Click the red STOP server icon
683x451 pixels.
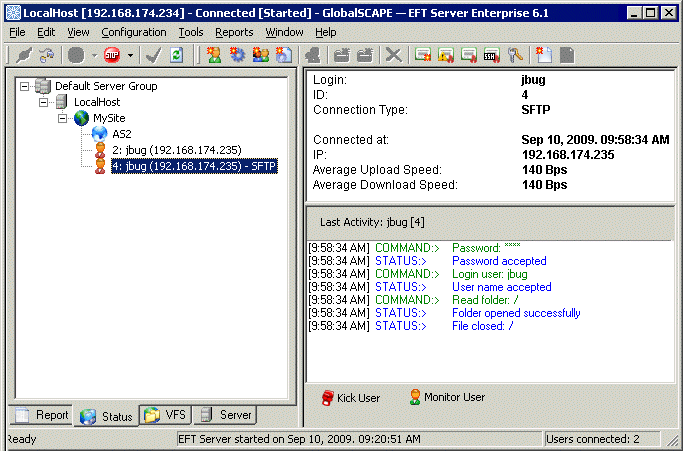(x=112, y=55)
